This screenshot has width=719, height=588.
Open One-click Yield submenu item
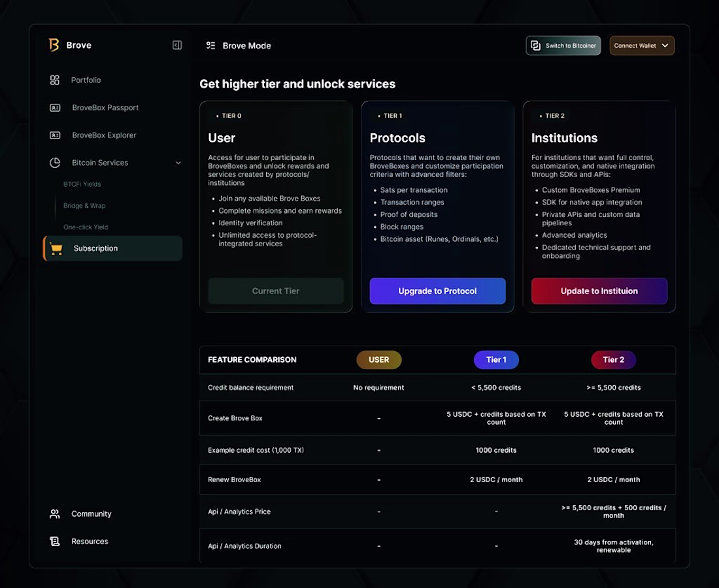[86, 227]
